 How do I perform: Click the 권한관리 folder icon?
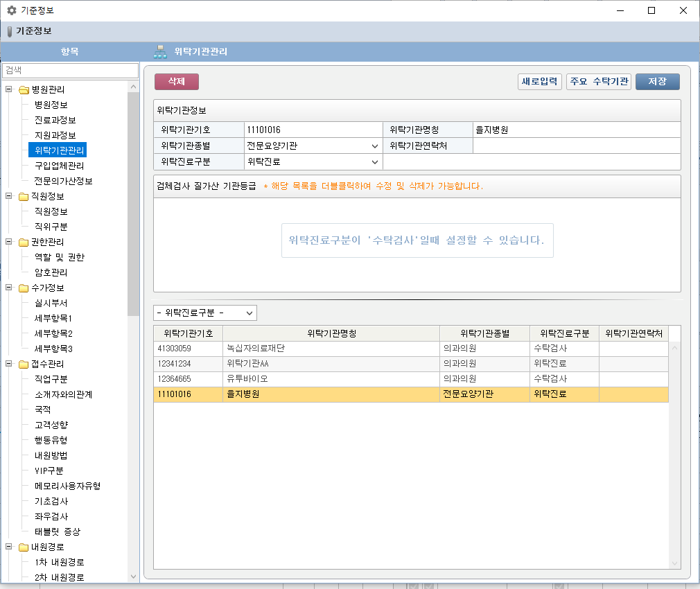(x=24, y=242)
